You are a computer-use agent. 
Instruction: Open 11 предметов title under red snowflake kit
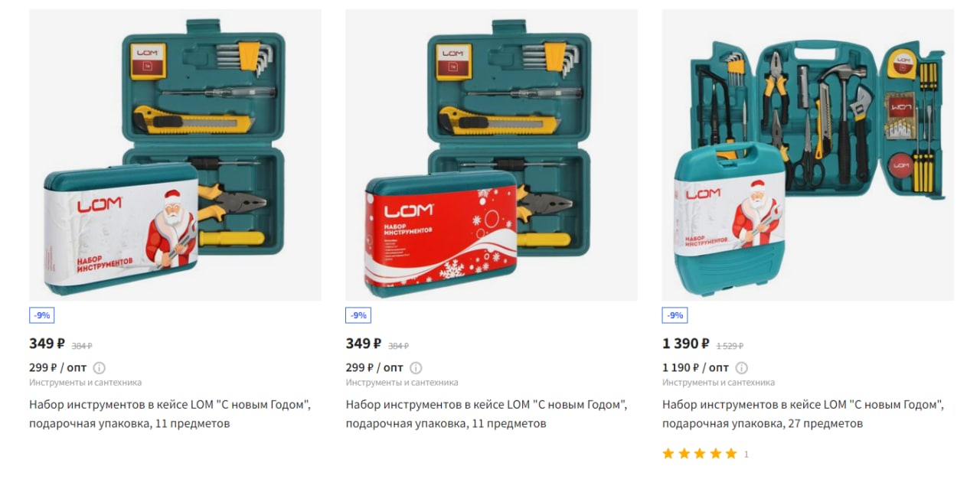pyautogui.click(x=487, y=414)
